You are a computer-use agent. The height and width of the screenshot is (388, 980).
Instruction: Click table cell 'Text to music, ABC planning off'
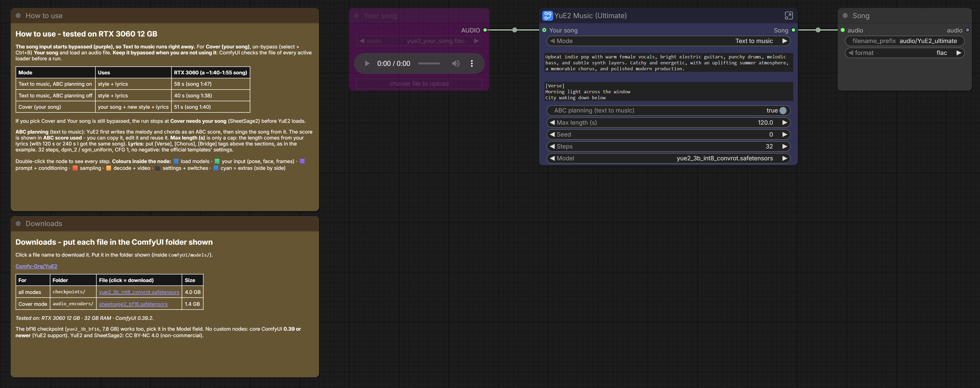coord(56,95)
